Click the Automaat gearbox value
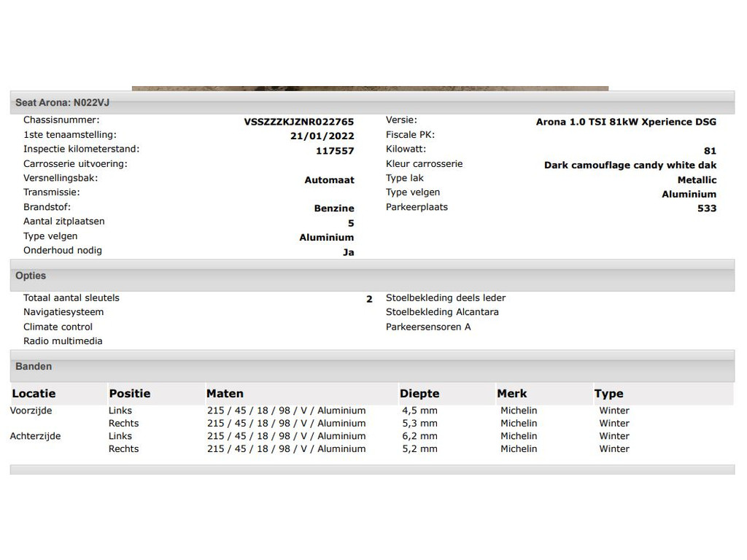Viewport: 747px width, 560px height. tap(329, 180)
